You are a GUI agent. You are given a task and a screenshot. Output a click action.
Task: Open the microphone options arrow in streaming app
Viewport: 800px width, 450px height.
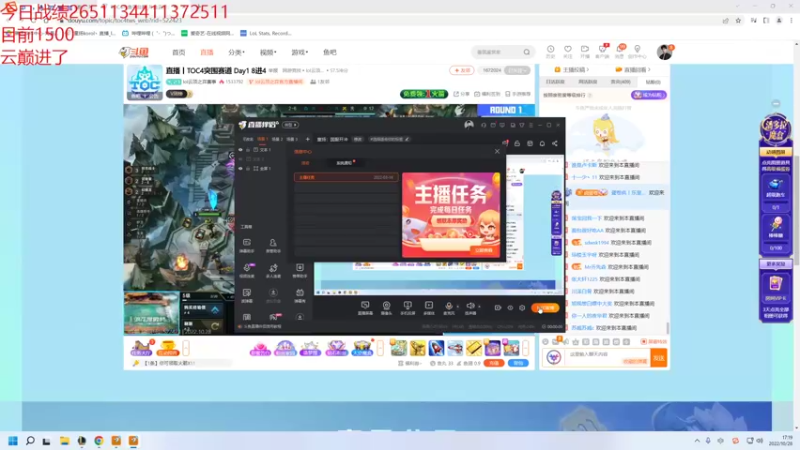click(457, 307)
